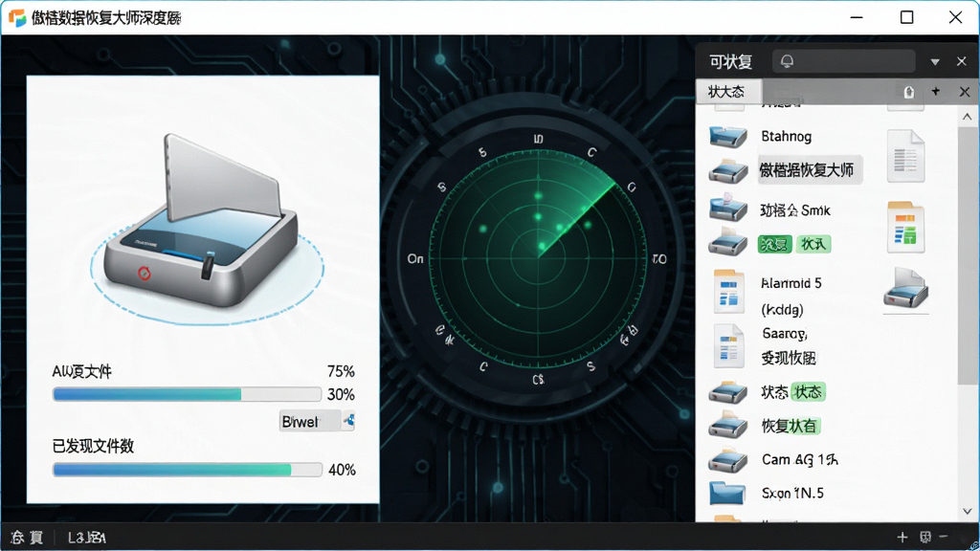Open the blue folder icon beside Sxon 1N.5
980x551 pixels.
[727, 493]
